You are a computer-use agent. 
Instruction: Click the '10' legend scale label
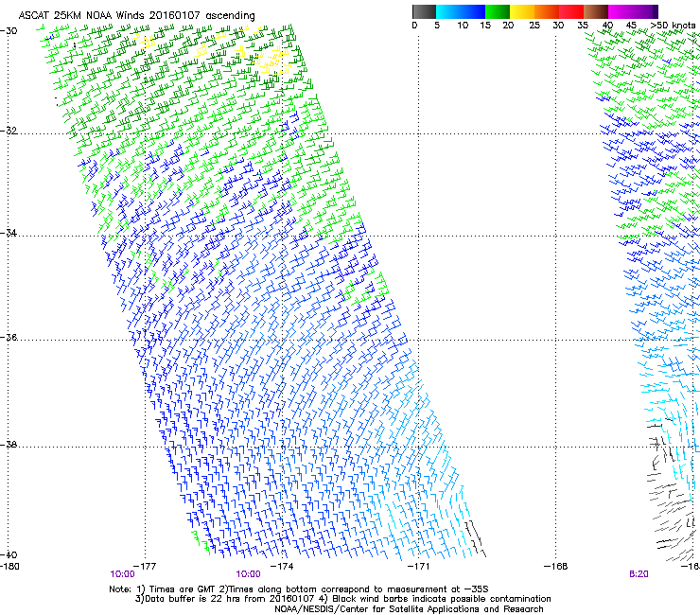463,26
